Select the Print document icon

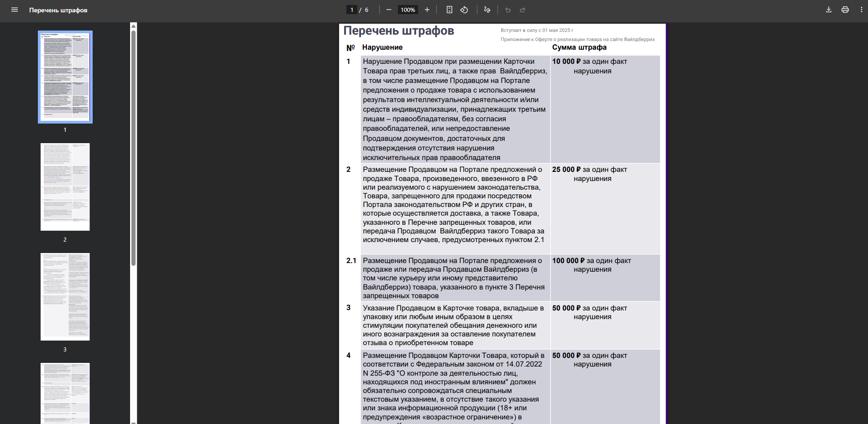[845, 9]
